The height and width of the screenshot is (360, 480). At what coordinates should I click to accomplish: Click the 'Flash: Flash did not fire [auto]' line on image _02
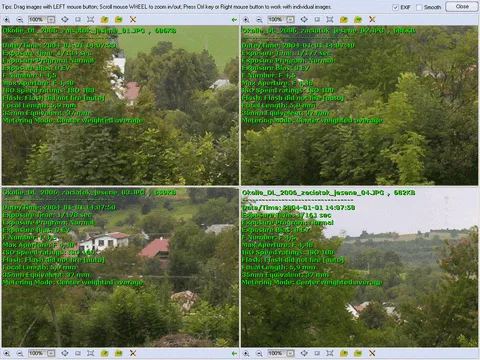tap(293, 98)
